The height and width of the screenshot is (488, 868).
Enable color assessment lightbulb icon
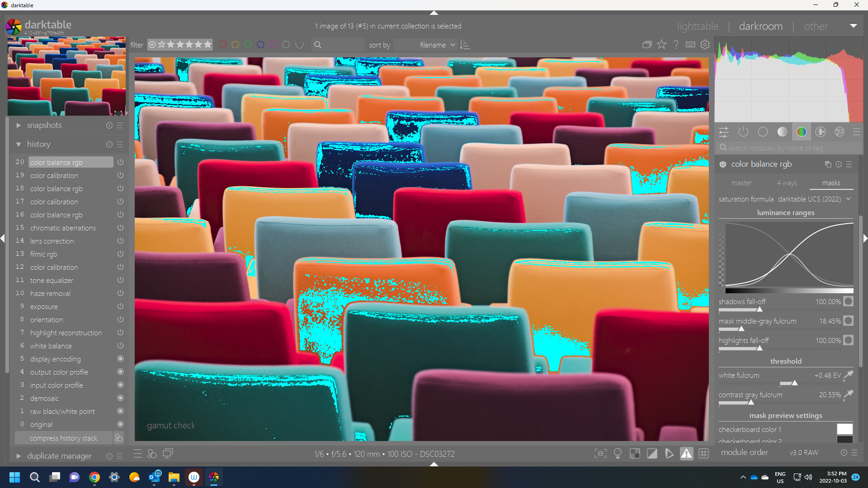[618, 454]
